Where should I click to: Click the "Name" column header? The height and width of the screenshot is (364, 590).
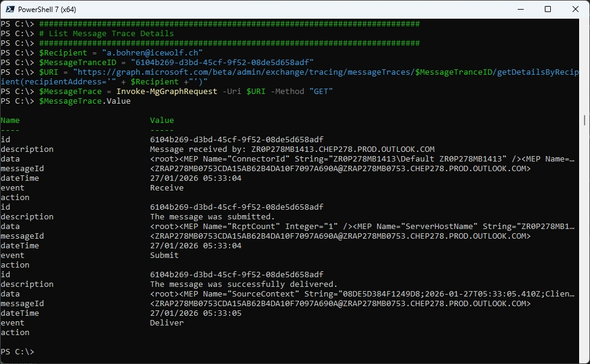pos(10,120)
